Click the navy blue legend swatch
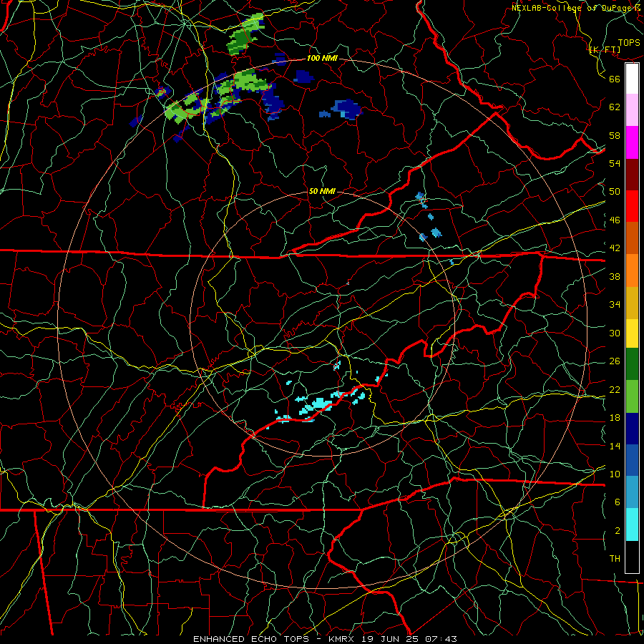Screen dimensions: 644x644 pyautogui.click(x=632, y=429)
